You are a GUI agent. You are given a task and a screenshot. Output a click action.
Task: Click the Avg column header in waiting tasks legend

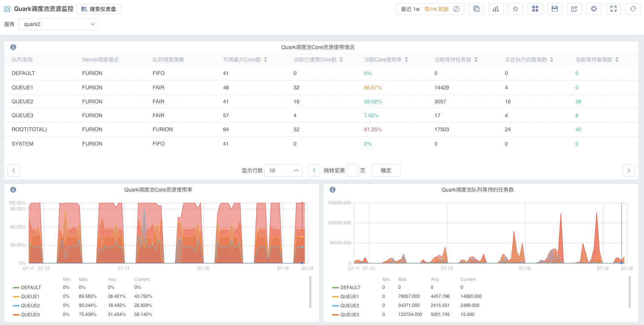point(435,279)
